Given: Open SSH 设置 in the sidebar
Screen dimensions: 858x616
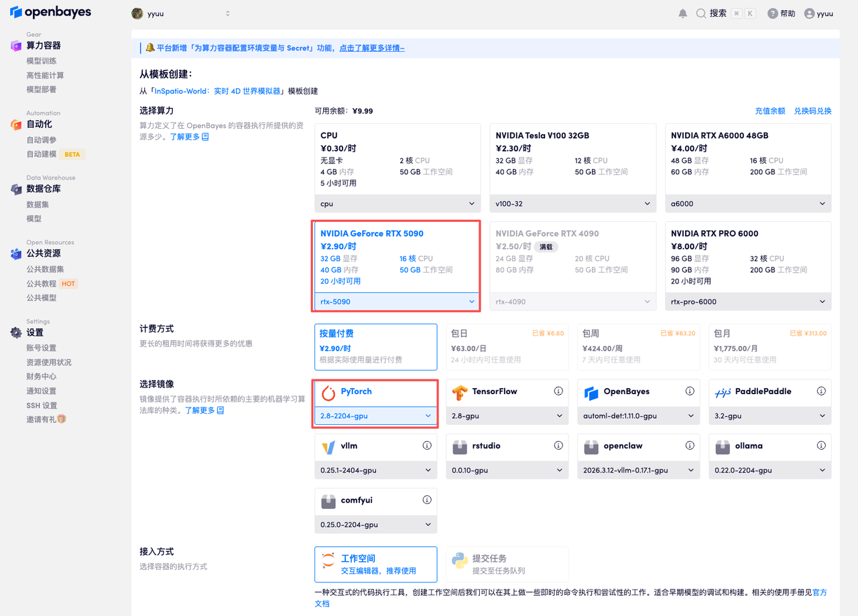Looking at the screenshot, I should click(42, 405).
